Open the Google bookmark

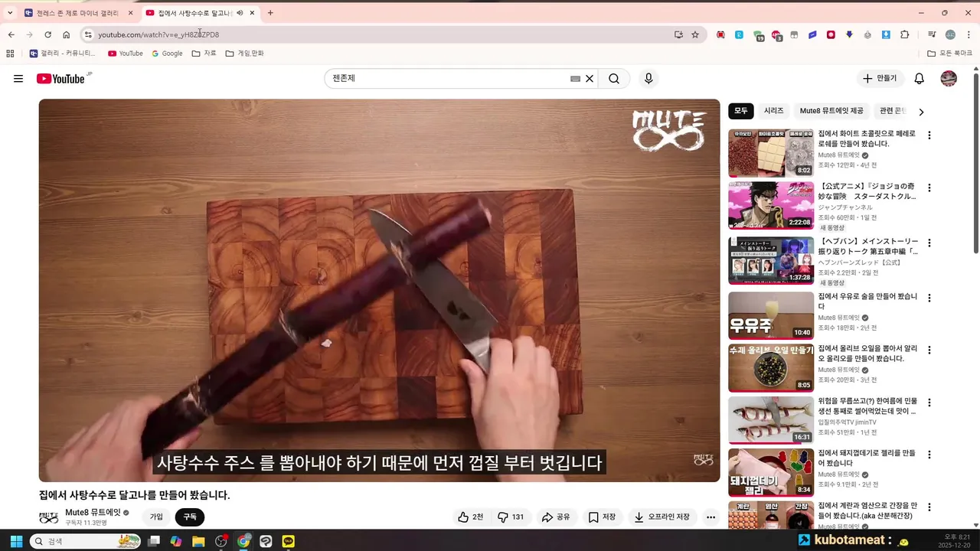167,54
